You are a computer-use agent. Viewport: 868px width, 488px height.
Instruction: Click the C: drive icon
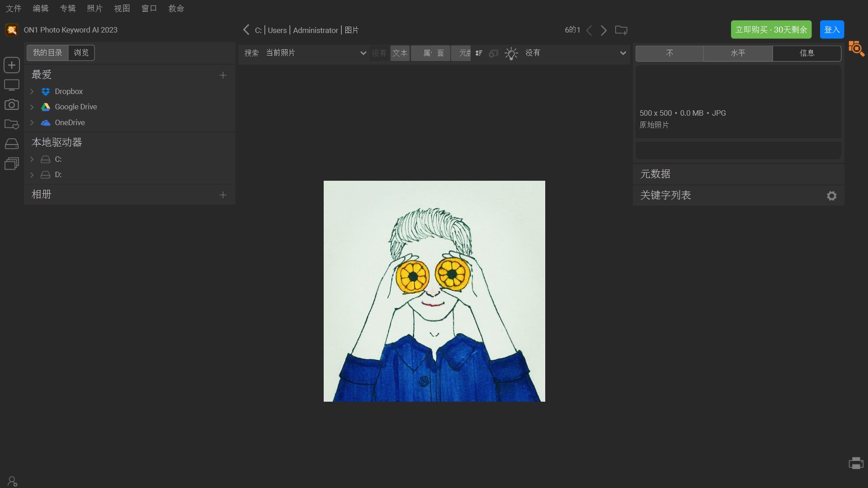point(45,159)
